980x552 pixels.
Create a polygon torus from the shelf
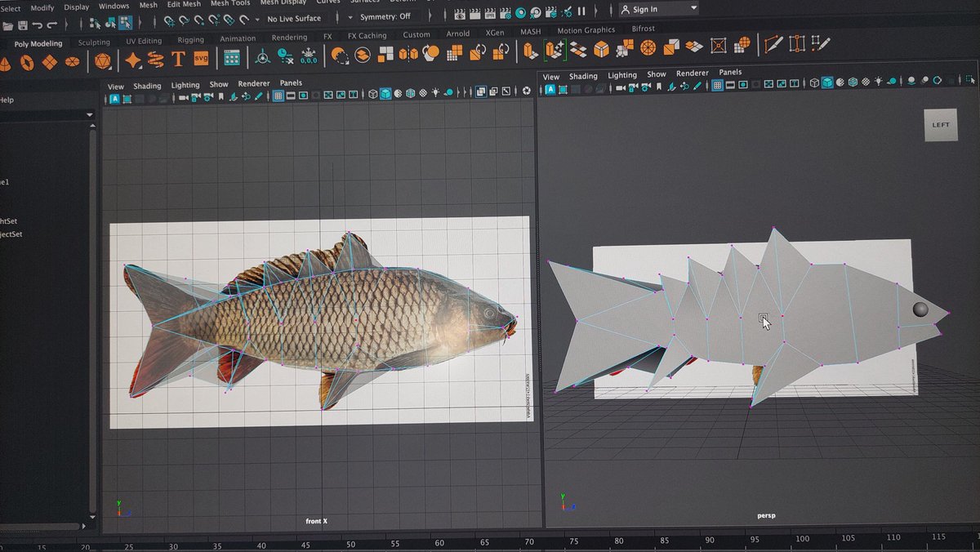pyautogui.click(x=26, y=62)
